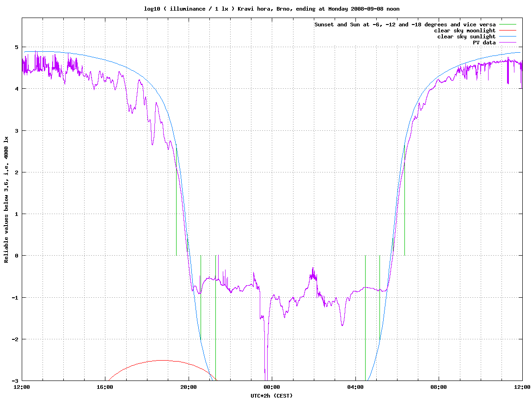Viewport: 532px width, 399px height.
Task: Click x-axis tick label 16:00
Action: (x=105, y=387)
